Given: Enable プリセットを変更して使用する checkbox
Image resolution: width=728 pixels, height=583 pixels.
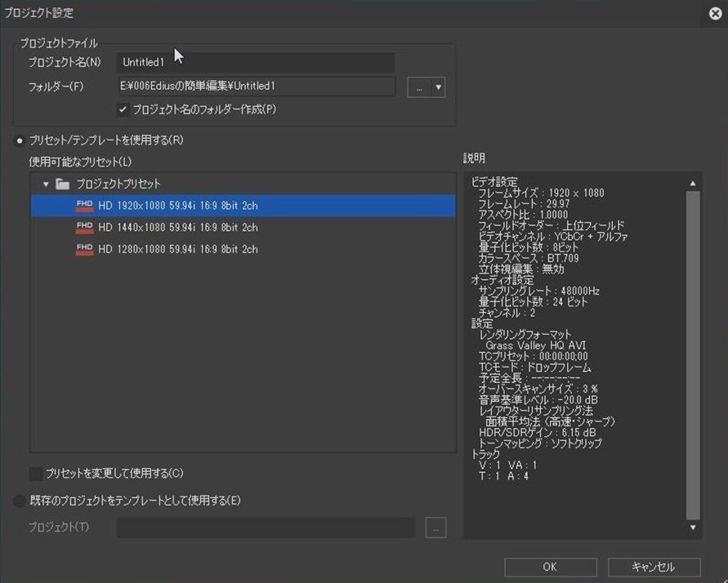Looking at the screenshot, I should pyautogui.click(x=36, y=474).
